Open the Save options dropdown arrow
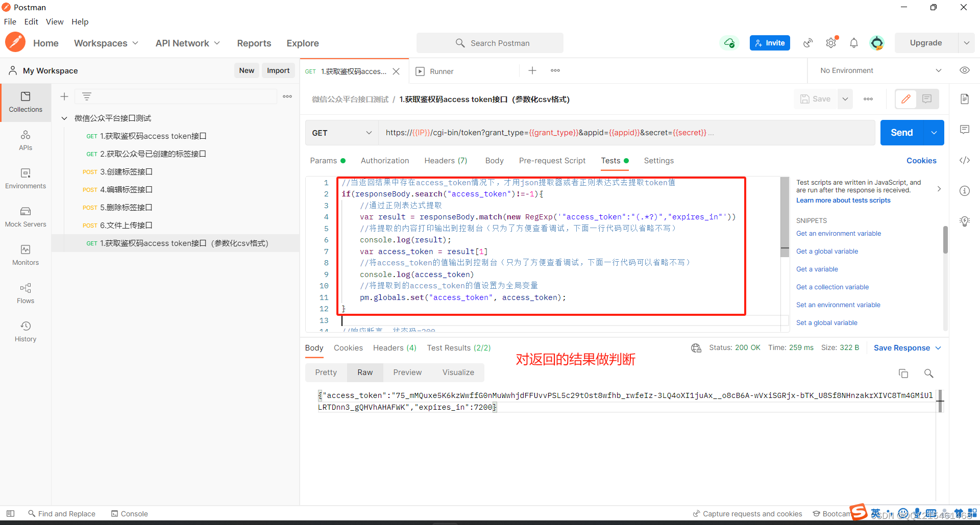This screenshot has width=980, height=525. (x=845, y=99)
